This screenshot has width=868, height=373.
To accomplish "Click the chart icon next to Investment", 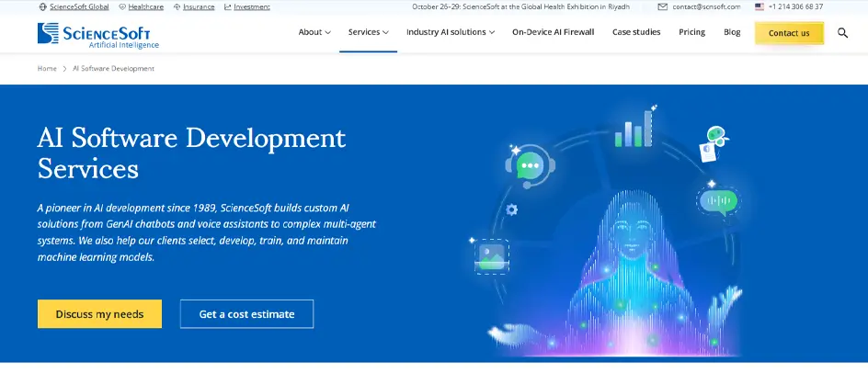I will 227,7.
